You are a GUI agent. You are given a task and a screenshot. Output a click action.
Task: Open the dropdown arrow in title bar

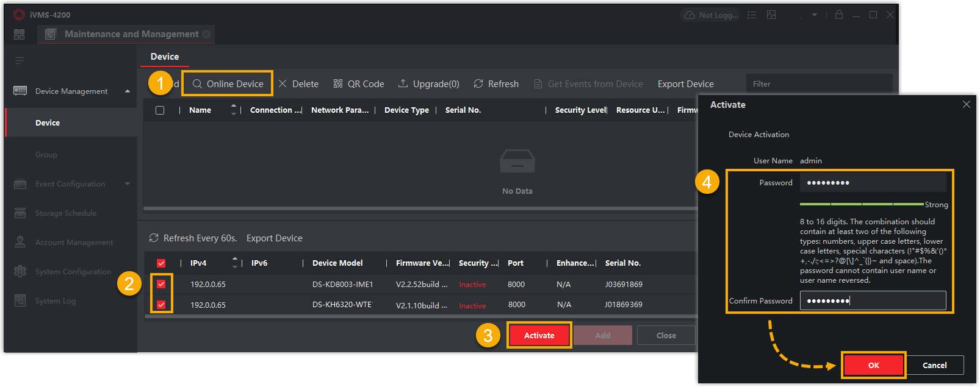tap(815, 15)
